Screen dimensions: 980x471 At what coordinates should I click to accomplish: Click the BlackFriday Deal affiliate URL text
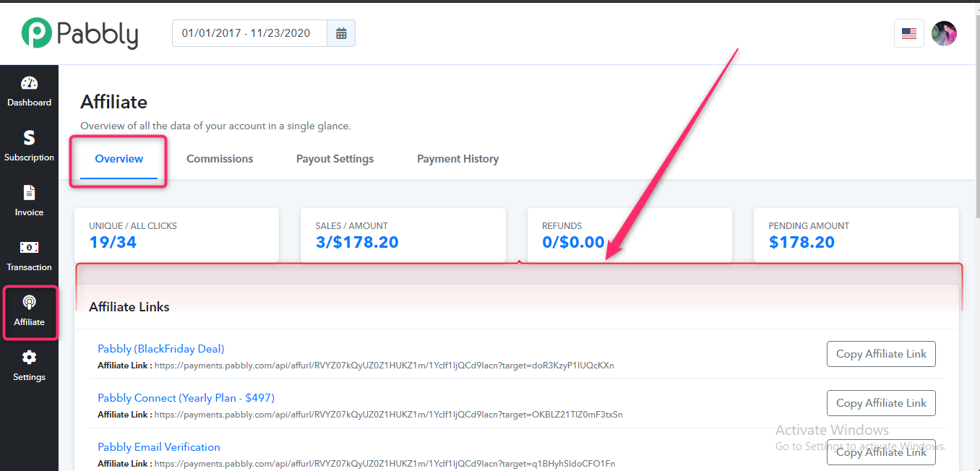(384, 366)
